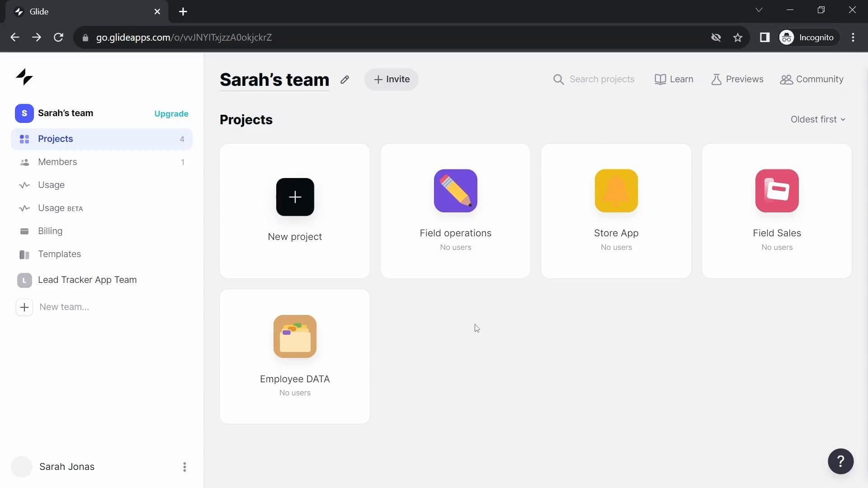This screenshot has width=868, height=488.
Task: Open the Learn book icon link
Action: click(x=674, y=80)
